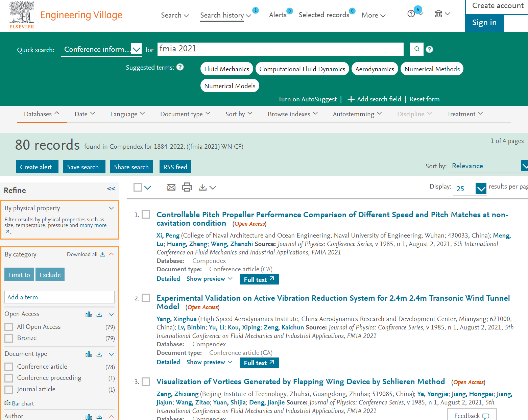This screenshot has height=420, width=528.
Task: Open Date filter tab
Action: [85, 114]
